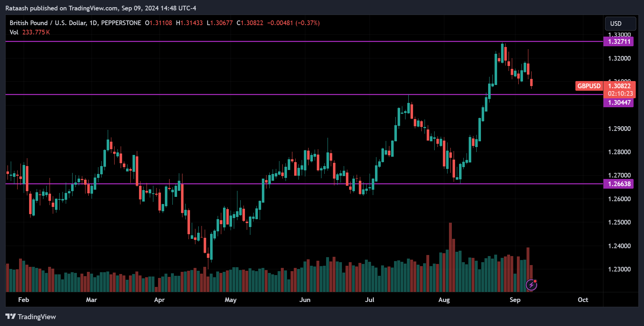Click the Jul label on time axis
The image size is (644, 326).
pos(370,300)
